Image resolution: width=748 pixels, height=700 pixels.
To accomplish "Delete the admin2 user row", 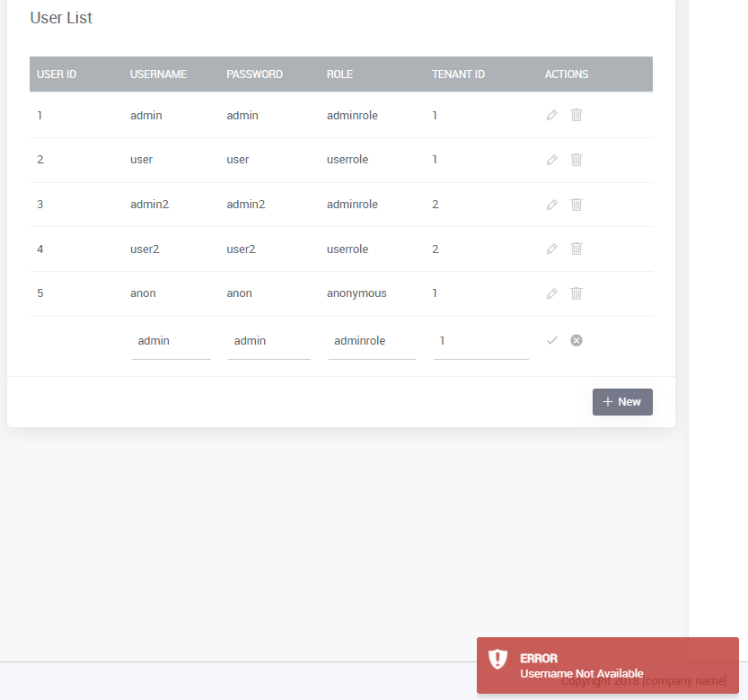I will coord(576,204).
